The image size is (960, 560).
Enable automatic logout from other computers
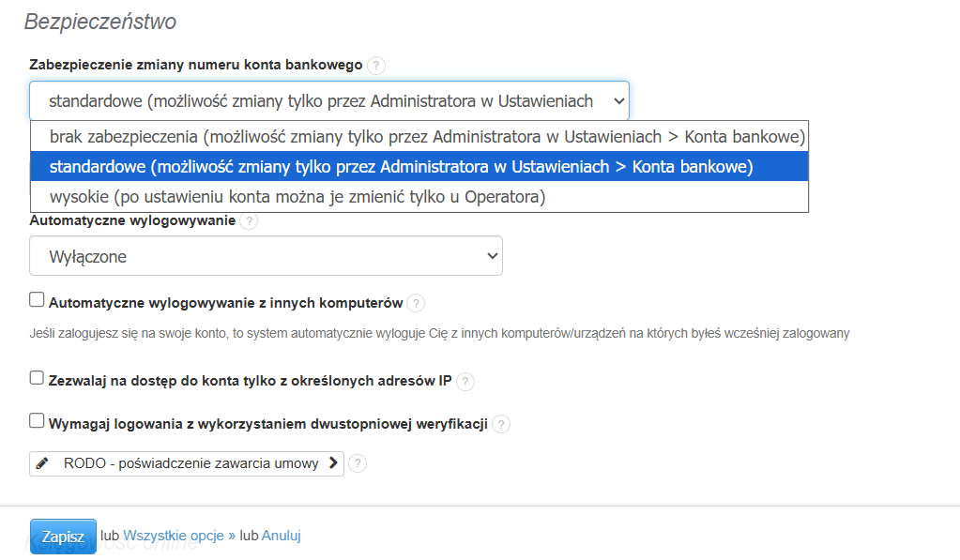(37, 299)
